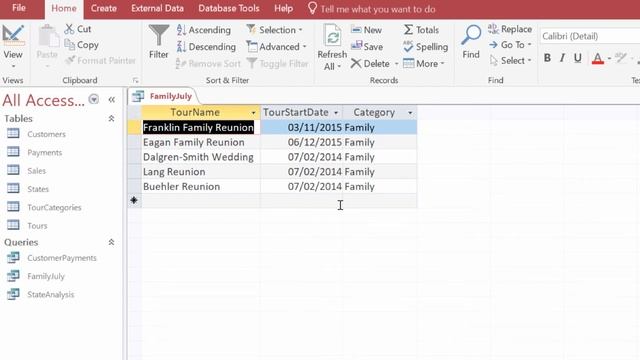Open the Go To dropdown
The height and width of the screenshot is (360, 640).
click(510, 44)
